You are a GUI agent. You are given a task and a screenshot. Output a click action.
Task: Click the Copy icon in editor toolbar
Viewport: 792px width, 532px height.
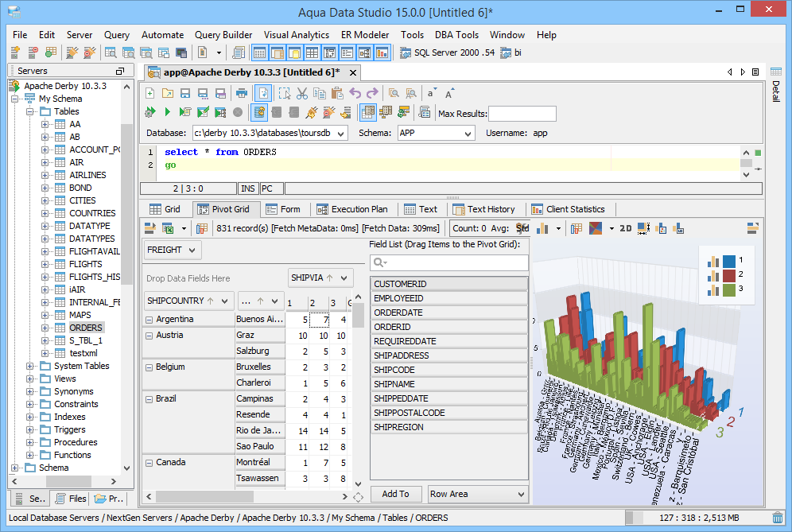(319, 93)
